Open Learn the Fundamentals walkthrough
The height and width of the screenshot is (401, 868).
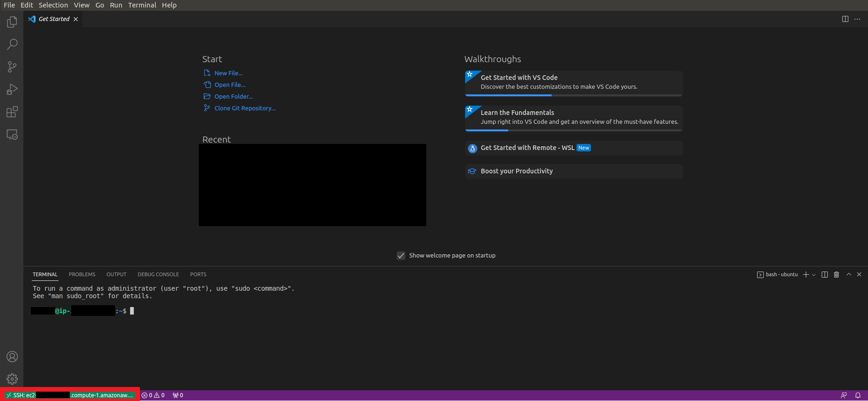click(x=574, y=118)
